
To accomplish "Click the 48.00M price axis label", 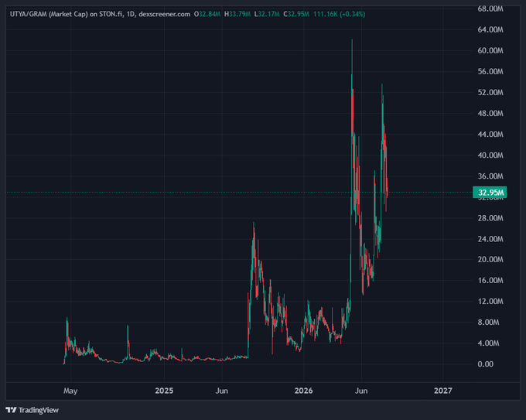I will 490,114.
